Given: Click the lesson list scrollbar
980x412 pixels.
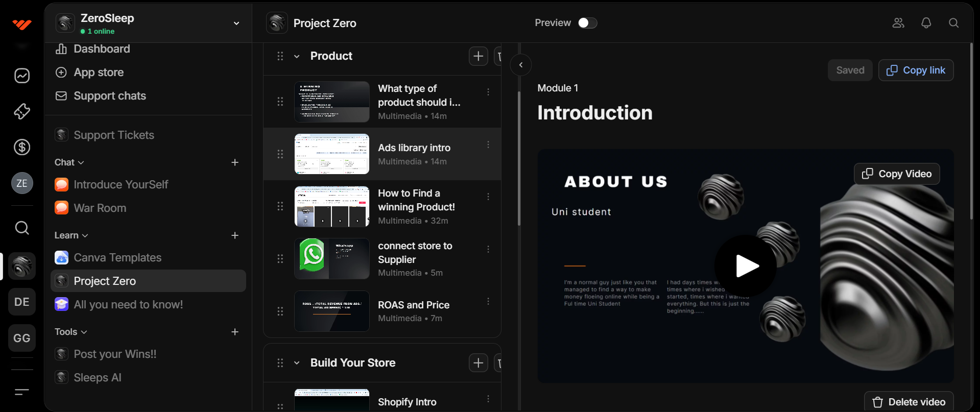Looking at the screenshot, I should 519,158.
